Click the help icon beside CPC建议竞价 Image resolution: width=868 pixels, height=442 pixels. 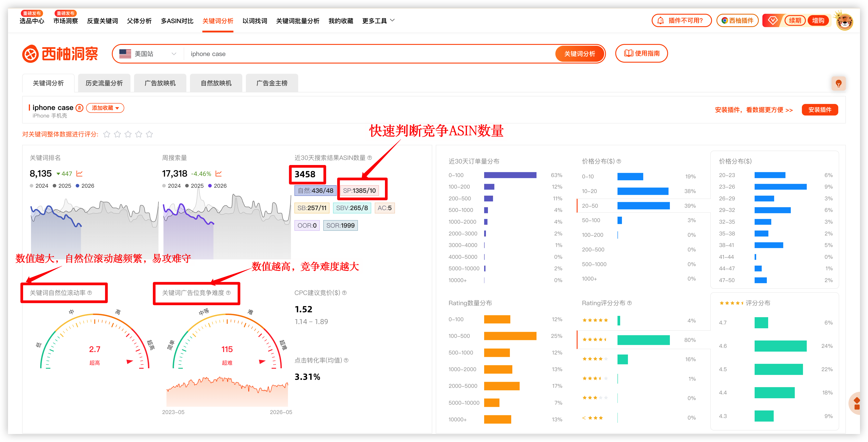point(344,293)
